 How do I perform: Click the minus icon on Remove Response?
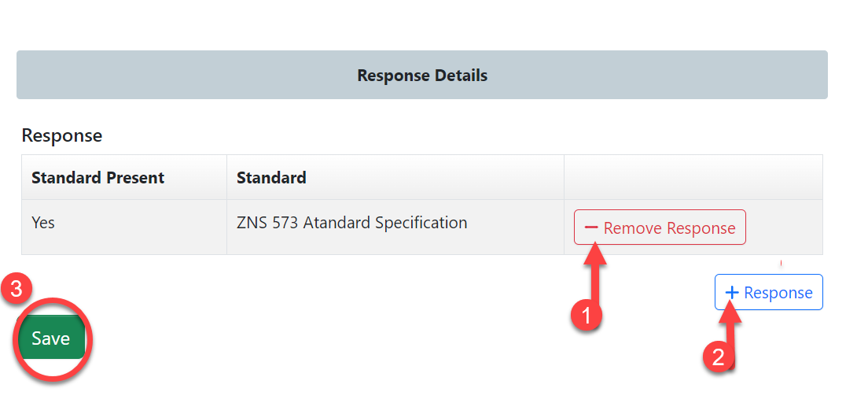(x=591, y=228)
